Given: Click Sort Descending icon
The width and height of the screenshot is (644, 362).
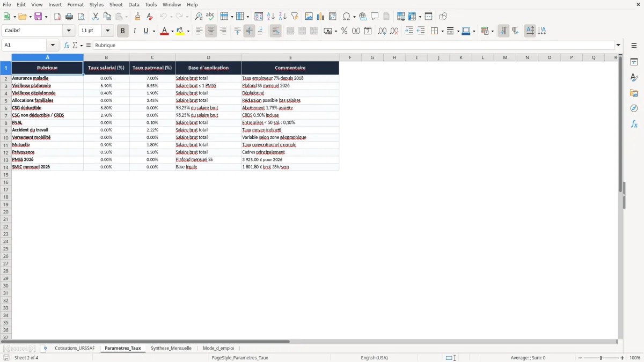Looking at the screenshot, I should pyautogui.click(x=283, y=17).
